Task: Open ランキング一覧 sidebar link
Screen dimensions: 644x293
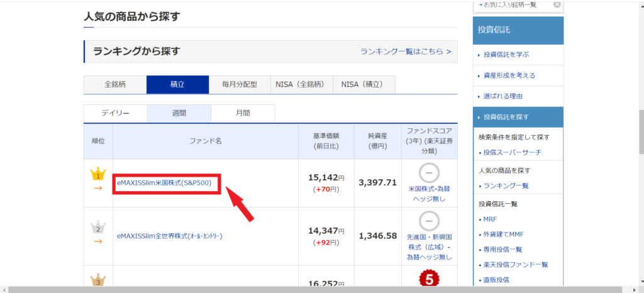Action: click(506, 186)
